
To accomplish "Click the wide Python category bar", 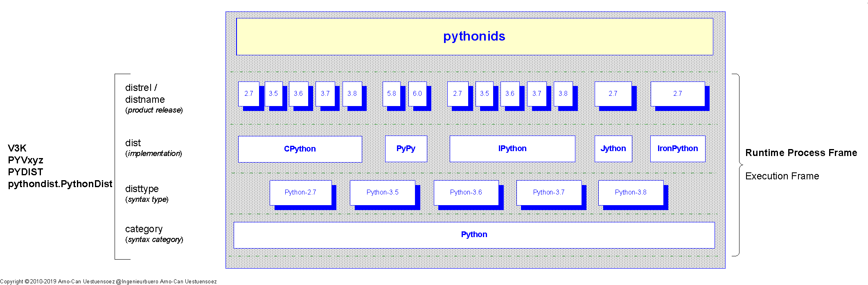I will (474, 235).
